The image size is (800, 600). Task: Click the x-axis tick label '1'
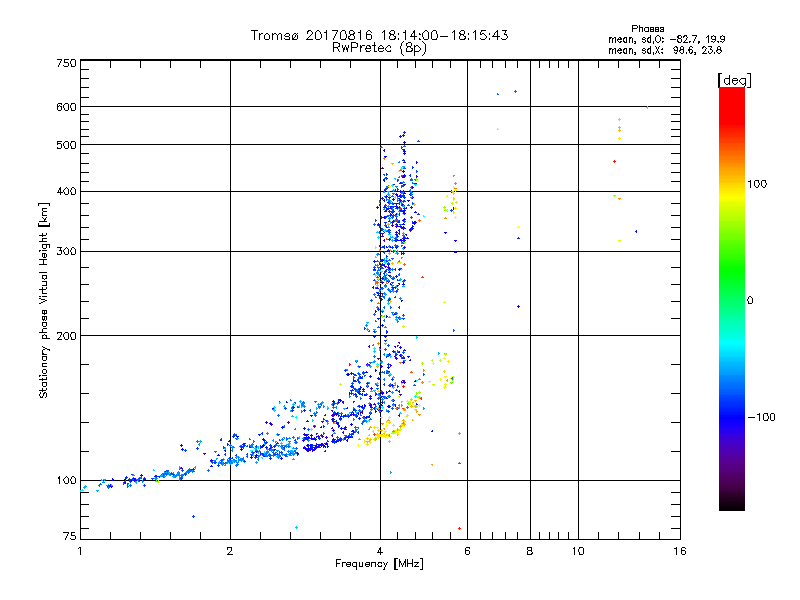click(80, 551)
